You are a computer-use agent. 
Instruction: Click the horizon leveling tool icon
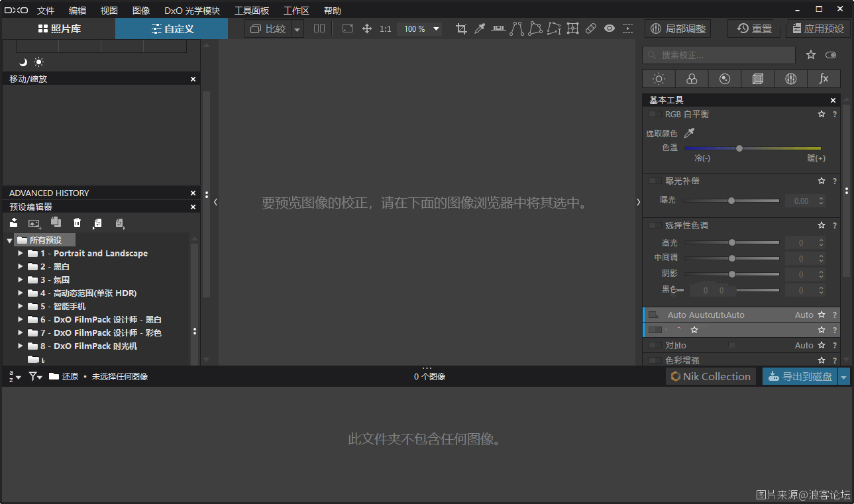(x=498, y=28)
